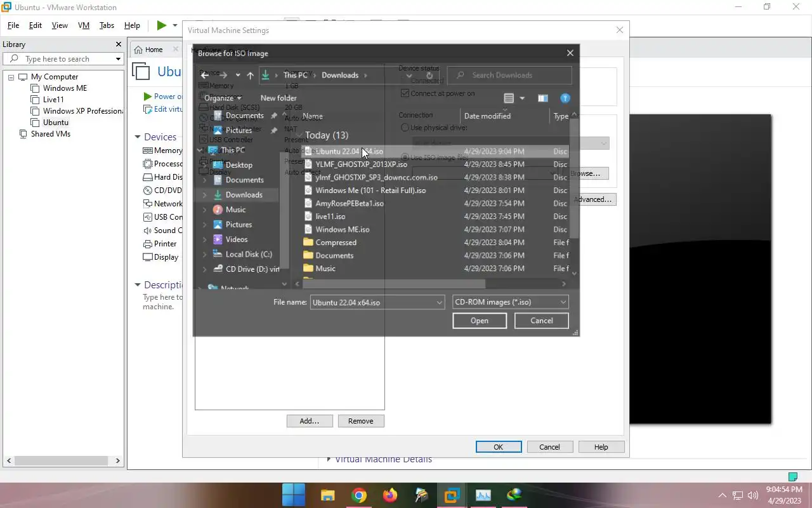Click the file list vertical scrollbar

[x=575, y=178]
